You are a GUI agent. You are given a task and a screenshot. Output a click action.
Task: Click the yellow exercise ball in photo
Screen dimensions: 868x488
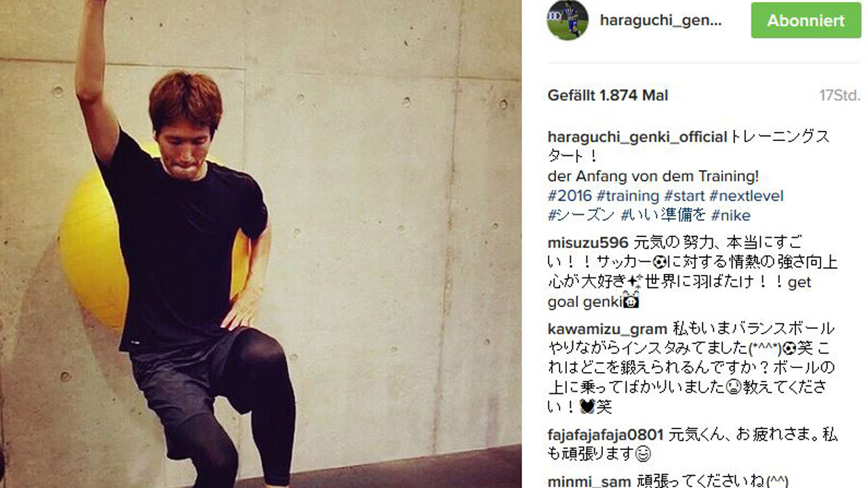95,251
